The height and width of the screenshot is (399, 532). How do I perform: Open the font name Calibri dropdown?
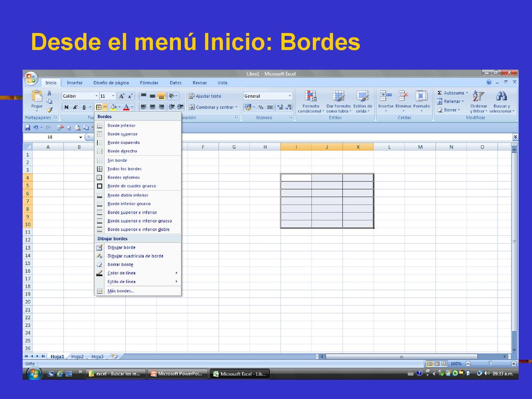[x=96, y=96]
